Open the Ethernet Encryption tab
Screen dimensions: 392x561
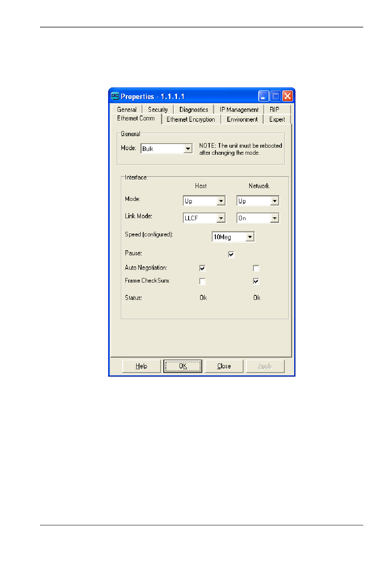[191, 120]
